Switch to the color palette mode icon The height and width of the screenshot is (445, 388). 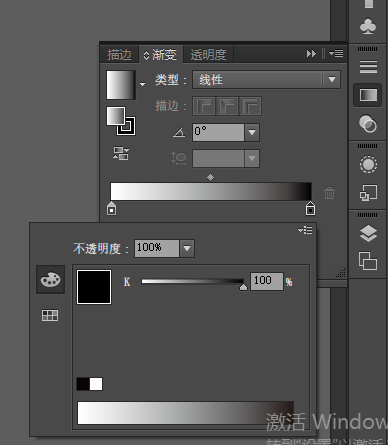pyautogui.click(x=50, y=279)
